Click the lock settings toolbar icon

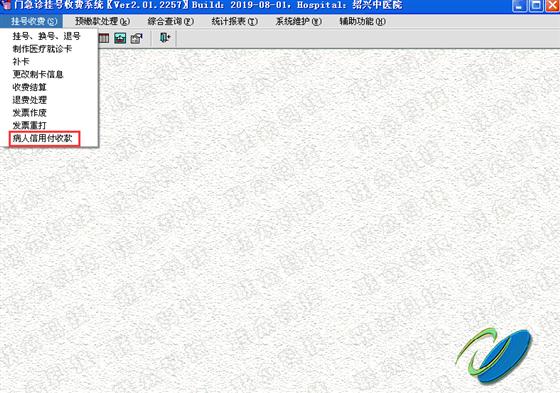pos(136,38)
